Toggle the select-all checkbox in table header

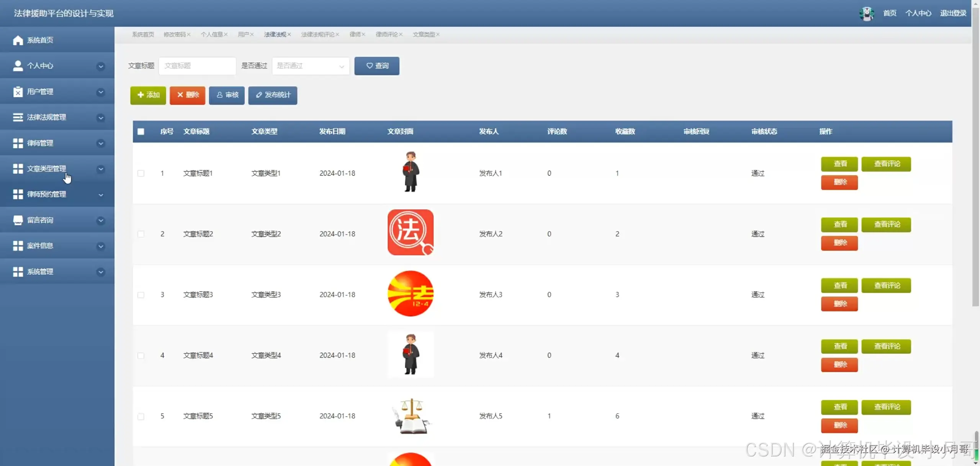point(141,132)
